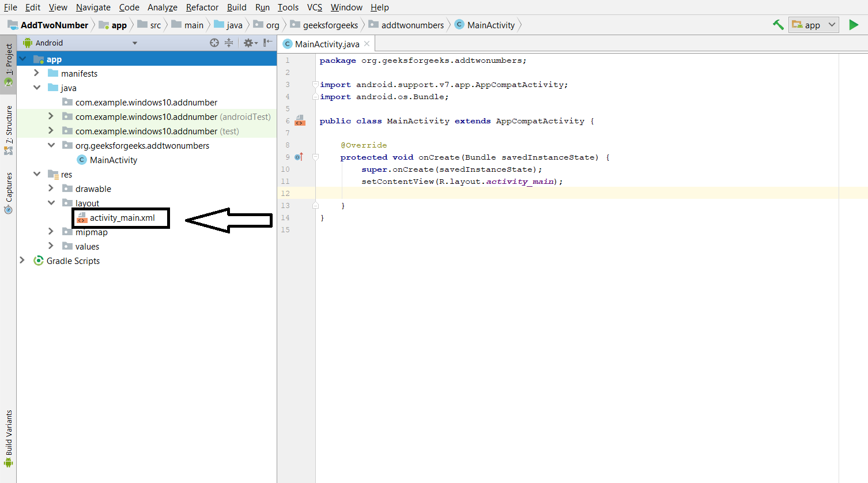Screen dimensions: 868x483
Task: Open the app run configuration dropdown
Action: coord(814,25)
